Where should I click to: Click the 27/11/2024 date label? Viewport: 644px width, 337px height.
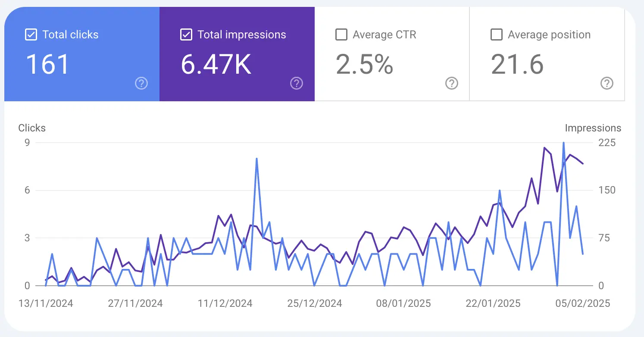click(x=135, y=303)
